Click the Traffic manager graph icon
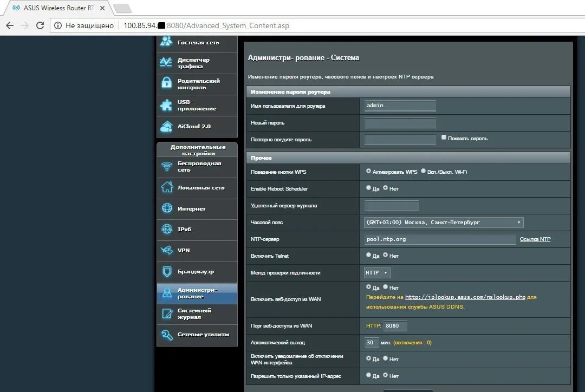The image size is (585, 392). (x=166, y=62)
